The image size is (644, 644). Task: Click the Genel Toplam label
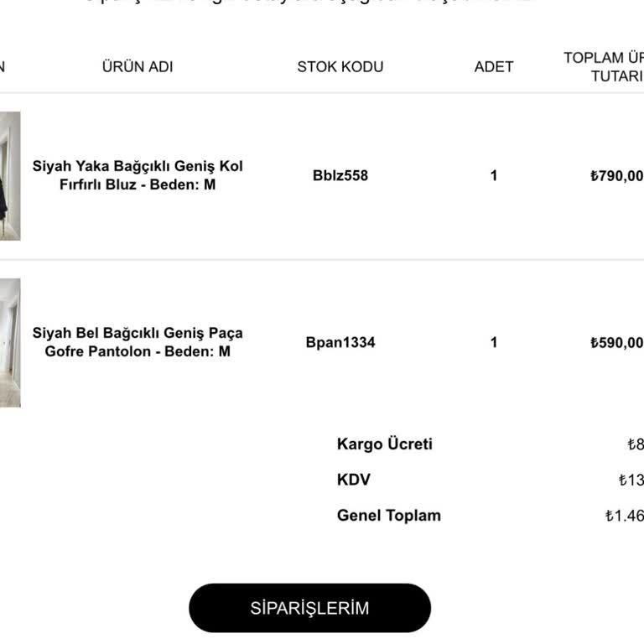click(389, 516)
